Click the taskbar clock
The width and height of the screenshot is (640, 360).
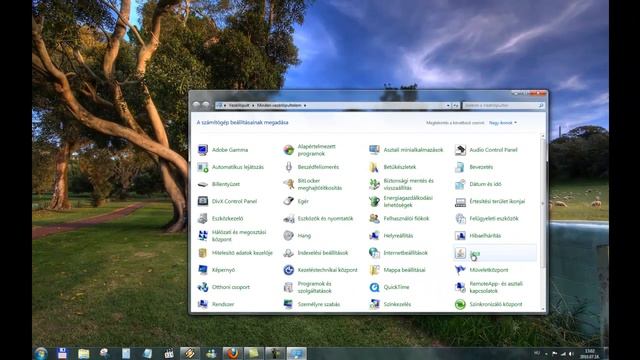coord(589,354)
